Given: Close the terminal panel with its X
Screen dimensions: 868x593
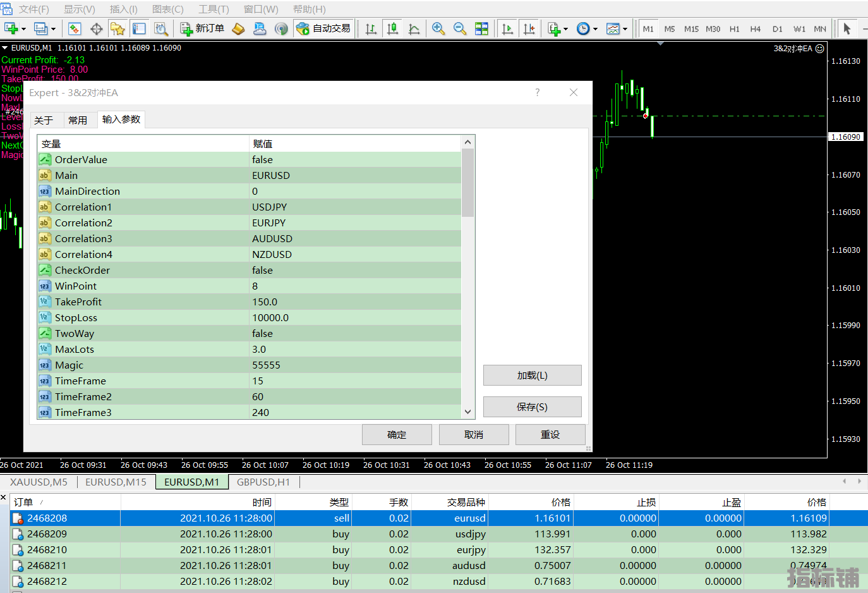Looking at the screenshot, I should tap(4, 498).
